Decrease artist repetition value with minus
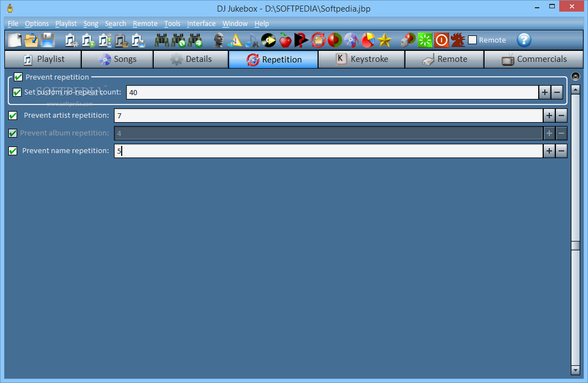The width and height of the screenshot is (588, 383). pos(561,116)
